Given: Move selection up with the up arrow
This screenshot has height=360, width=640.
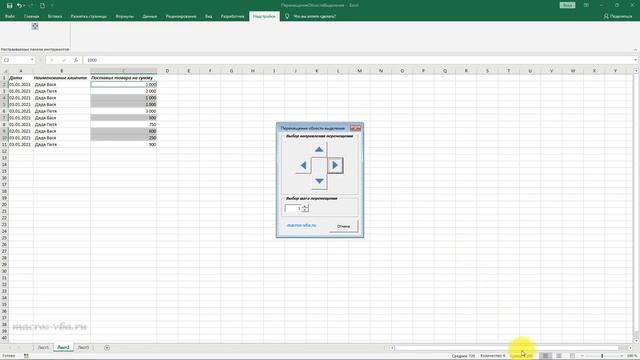Looking at the screenshot, I should (319, 150).
